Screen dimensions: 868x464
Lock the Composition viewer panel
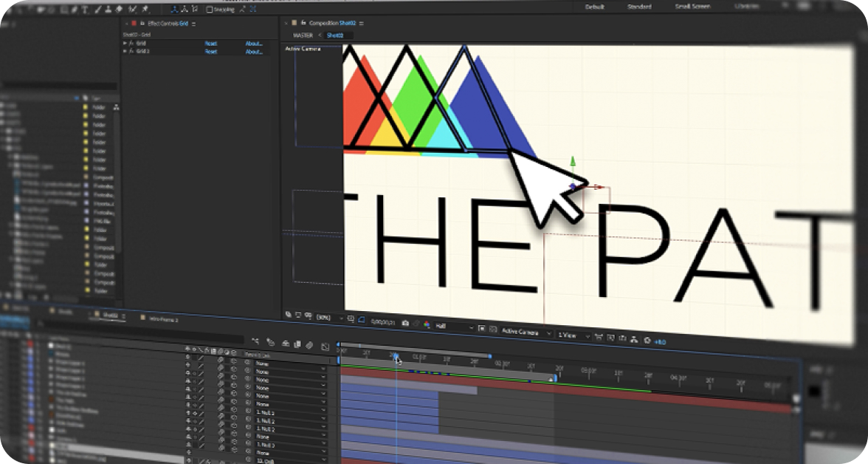[x=303, y=23]
